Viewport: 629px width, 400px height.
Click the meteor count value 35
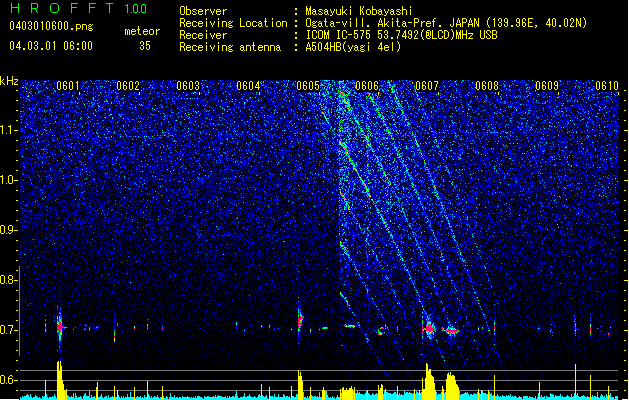(x=145, y=46)
